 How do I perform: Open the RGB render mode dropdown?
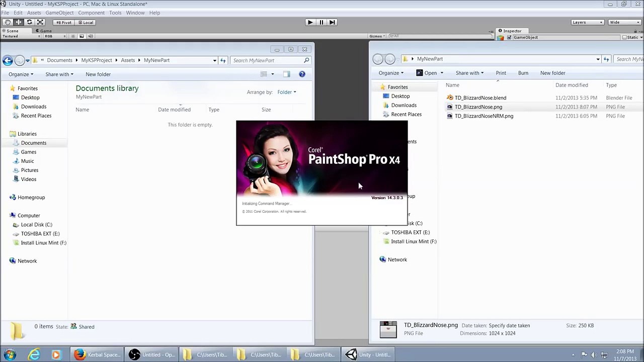[x=55, y=36]
